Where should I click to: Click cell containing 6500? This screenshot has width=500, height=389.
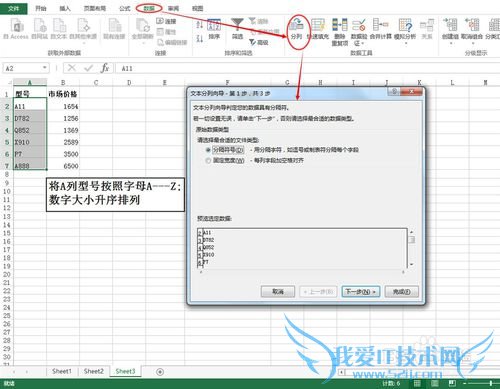click(x=63, y=166)
